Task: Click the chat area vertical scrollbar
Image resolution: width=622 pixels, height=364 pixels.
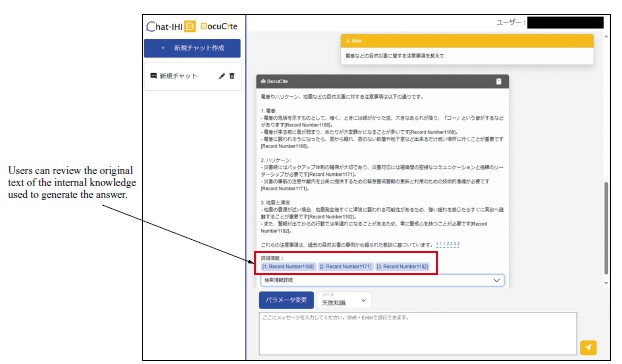Action: (606, 228)
